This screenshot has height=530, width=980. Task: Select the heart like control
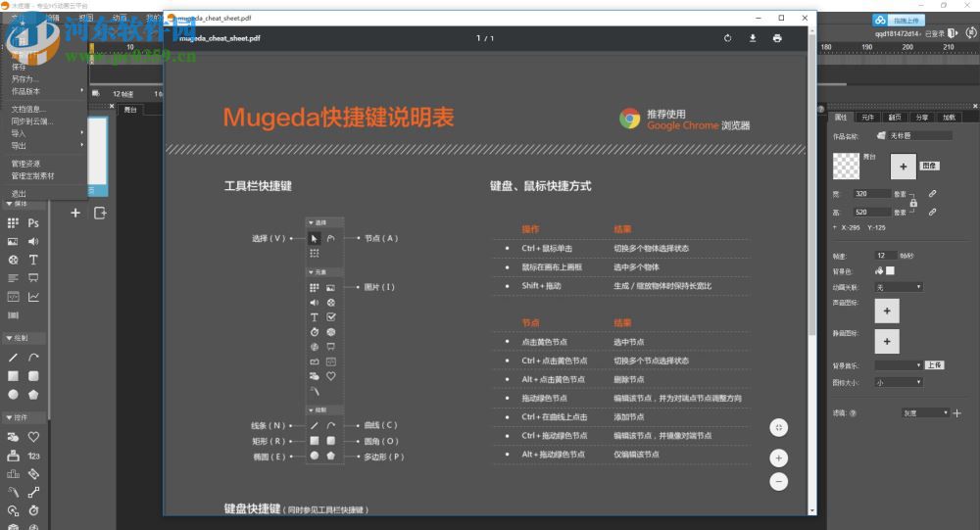[x=33, y=437]
